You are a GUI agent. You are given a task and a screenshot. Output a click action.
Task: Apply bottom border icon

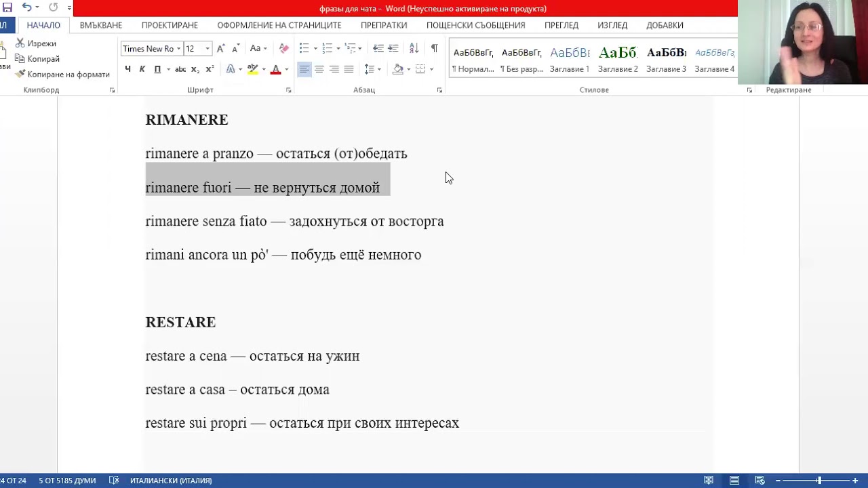(420, 69)
